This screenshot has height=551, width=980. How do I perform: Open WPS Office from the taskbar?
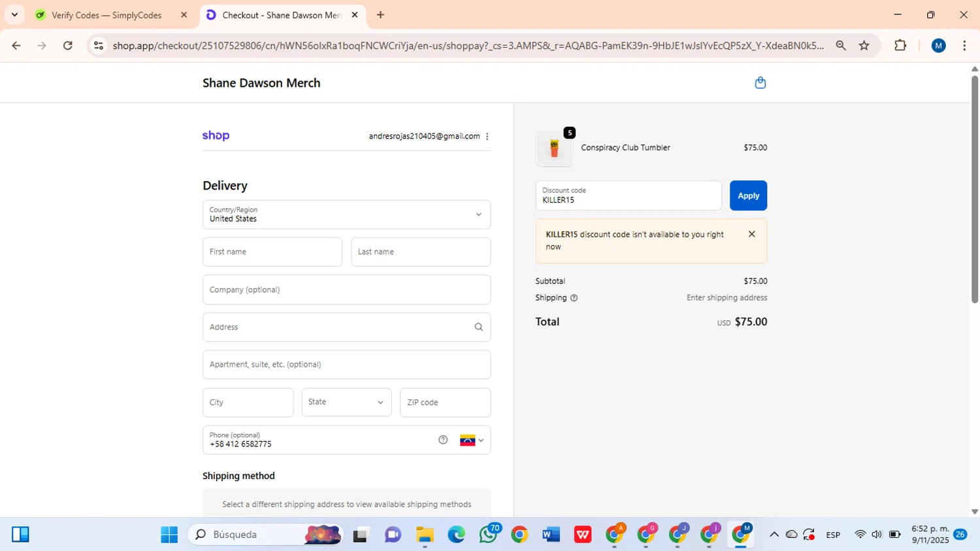click(x=583, y=535)
